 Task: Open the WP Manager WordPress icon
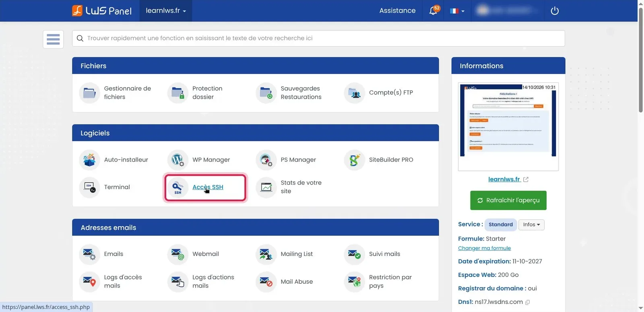pyautogui.click(x=178, y=160)
